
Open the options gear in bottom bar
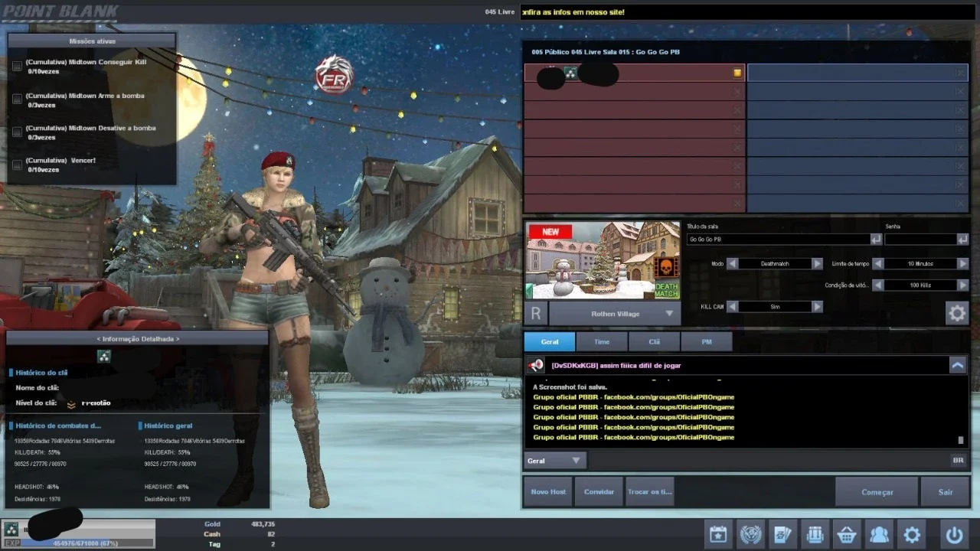pyautogui.click(x=912, y=534)
